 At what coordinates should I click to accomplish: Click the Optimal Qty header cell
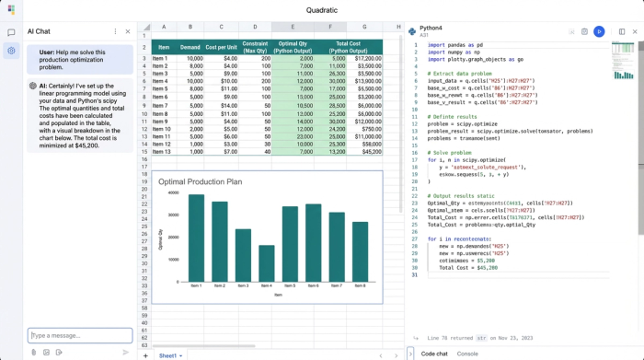293,47
